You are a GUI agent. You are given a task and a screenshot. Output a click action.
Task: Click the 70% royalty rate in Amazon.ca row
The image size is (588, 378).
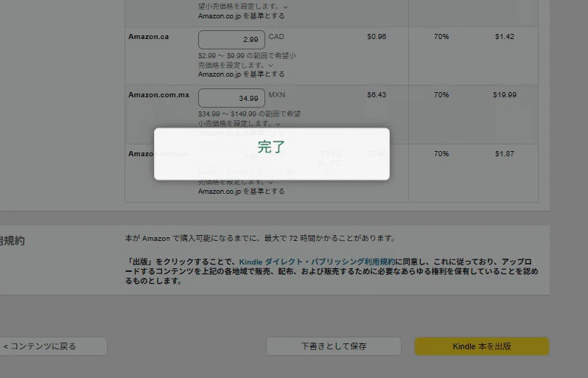[441, 37]
